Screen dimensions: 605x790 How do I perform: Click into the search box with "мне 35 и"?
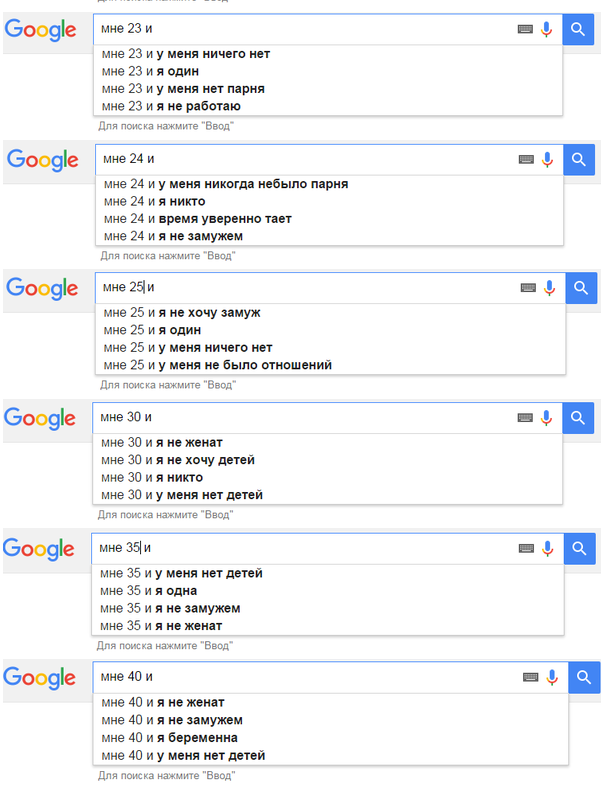point(300,548)
